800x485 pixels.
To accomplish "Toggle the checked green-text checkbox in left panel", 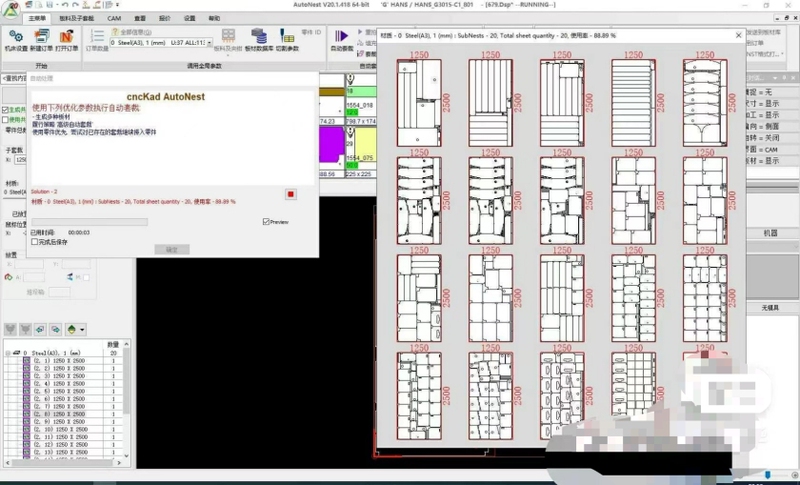I will point(5,110).
